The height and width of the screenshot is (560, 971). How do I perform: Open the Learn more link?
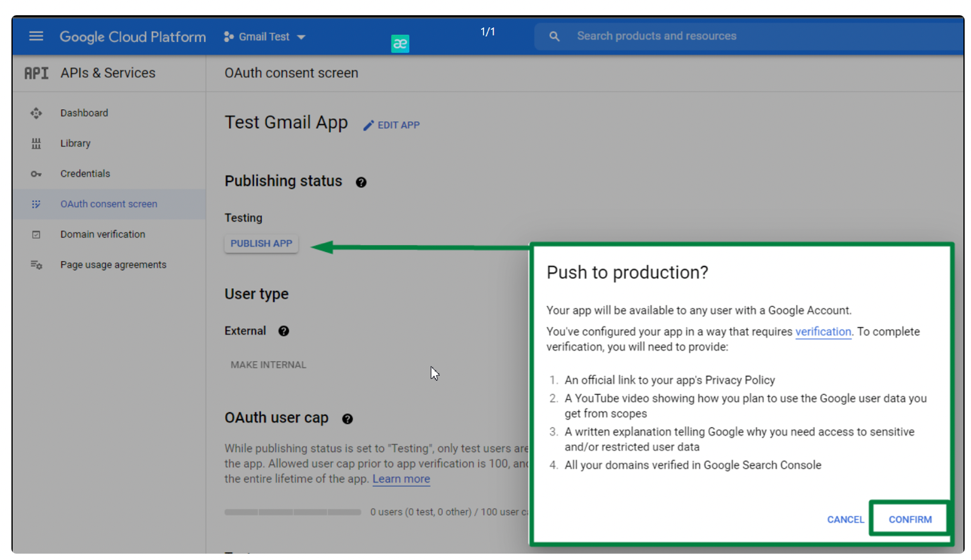[401, 479]
